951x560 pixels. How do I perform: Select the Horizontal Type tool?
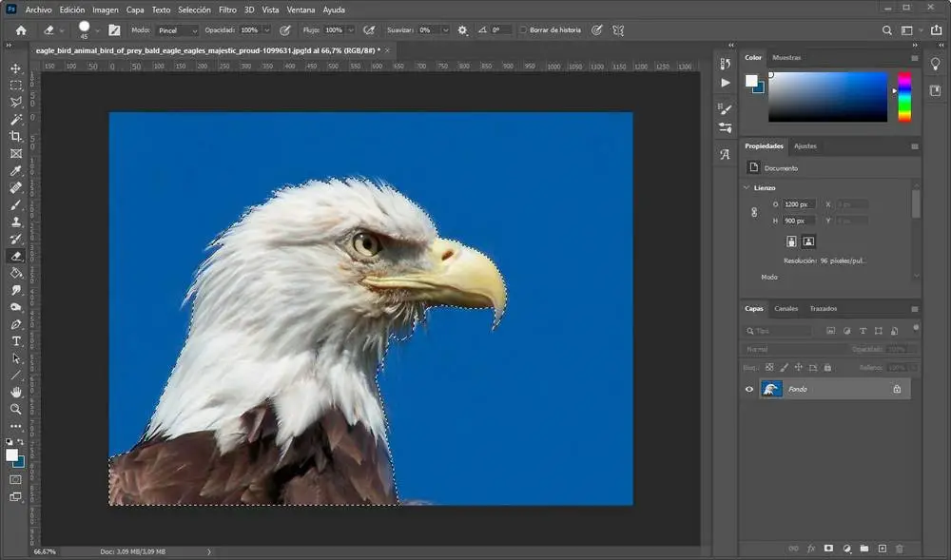coord(16,341)
